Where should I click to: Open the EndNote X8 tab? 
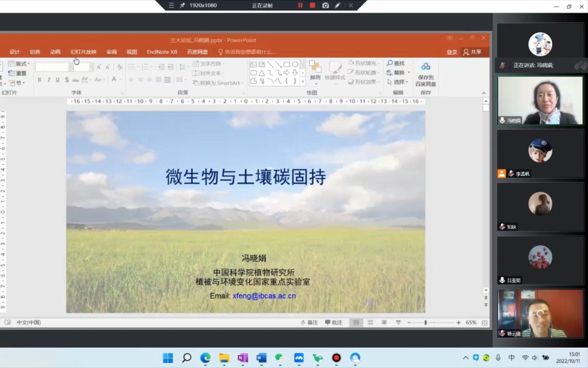point(162,52)
